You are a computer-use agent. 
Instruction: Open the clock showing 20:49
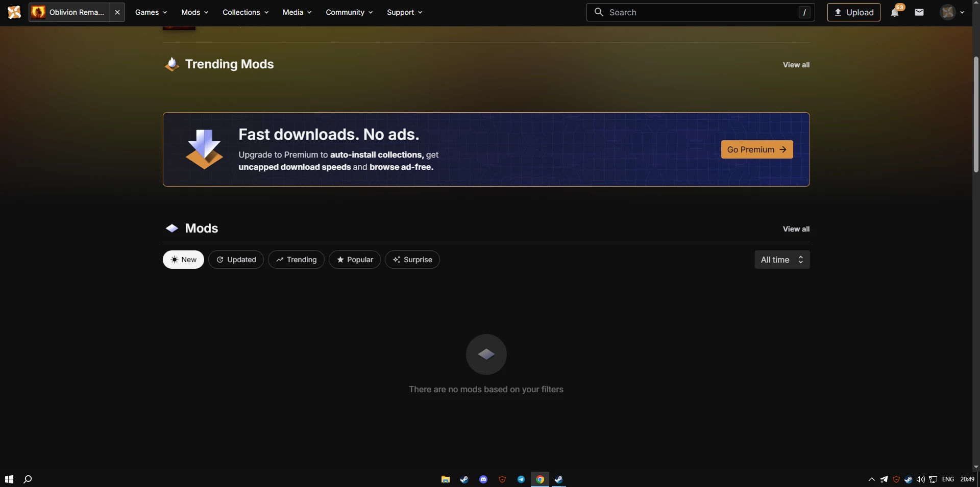coord(967,479)
